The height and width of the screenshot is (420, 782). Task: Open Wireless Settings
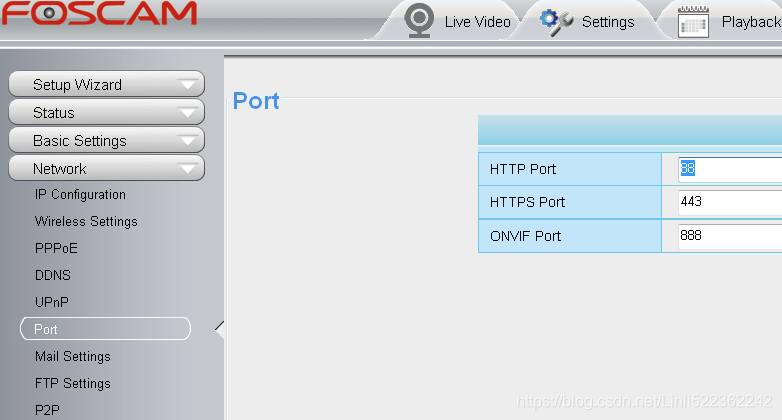tap(86, 221)
